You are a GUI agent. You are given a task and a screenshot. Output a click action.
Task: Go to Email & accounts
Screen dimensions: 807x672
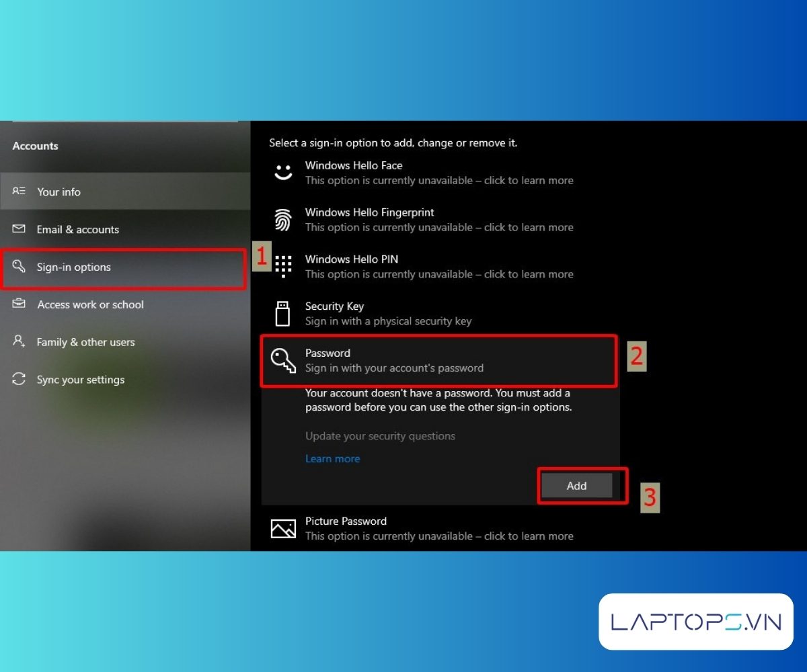pos(77,229)
